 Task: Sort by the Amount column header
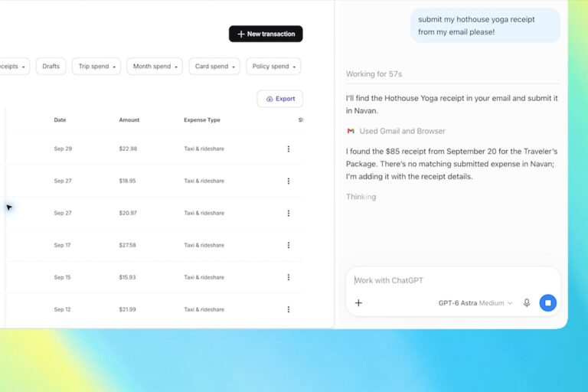pyautogui.click(x=129, y=120)
